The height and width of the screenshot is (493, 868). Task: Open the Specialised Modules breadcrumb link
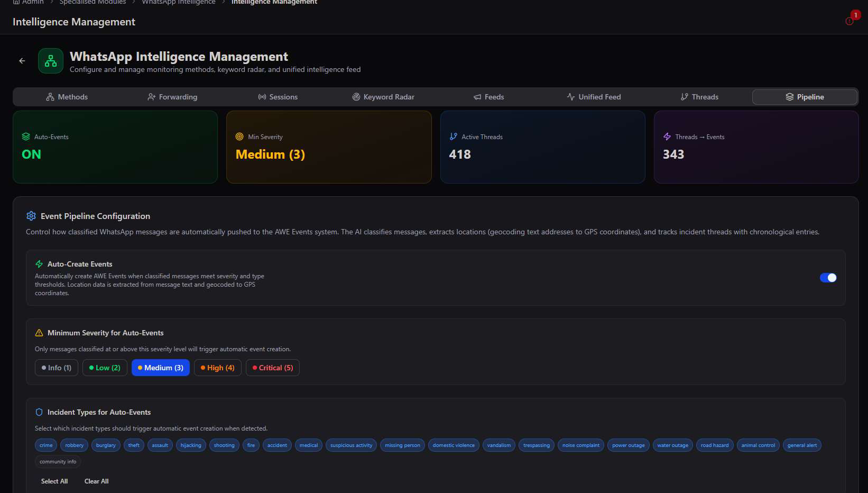93,2
